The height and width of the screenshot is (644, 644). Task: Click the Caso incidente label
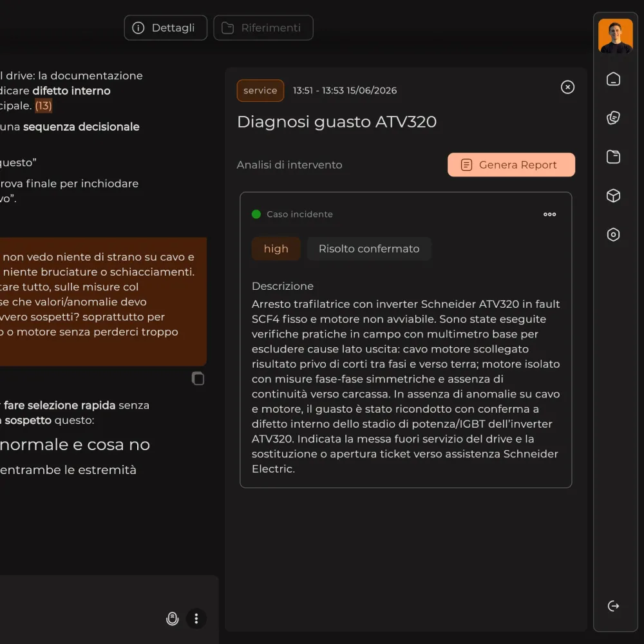[x=299, y=214]
